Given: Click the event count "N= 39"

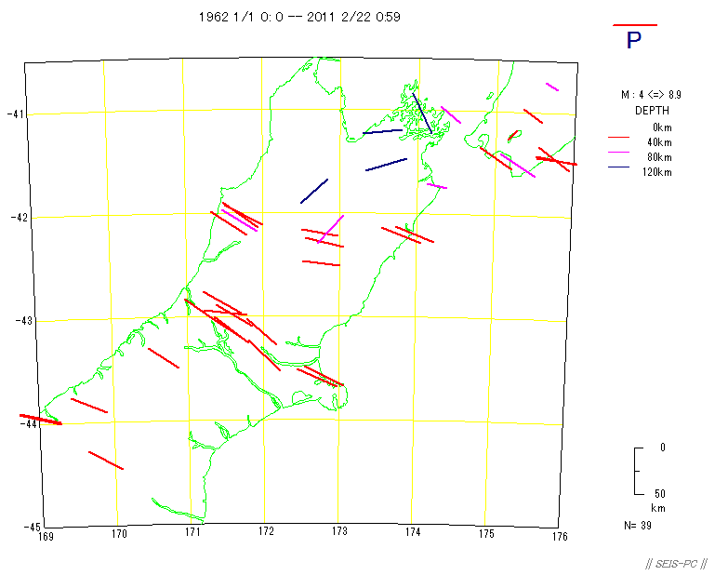Looking at the screenshot, I should pos(638,526).
